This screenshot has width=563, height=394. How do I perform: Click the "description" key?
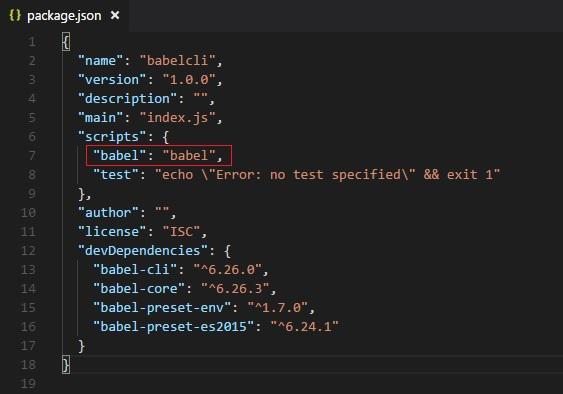127,98
